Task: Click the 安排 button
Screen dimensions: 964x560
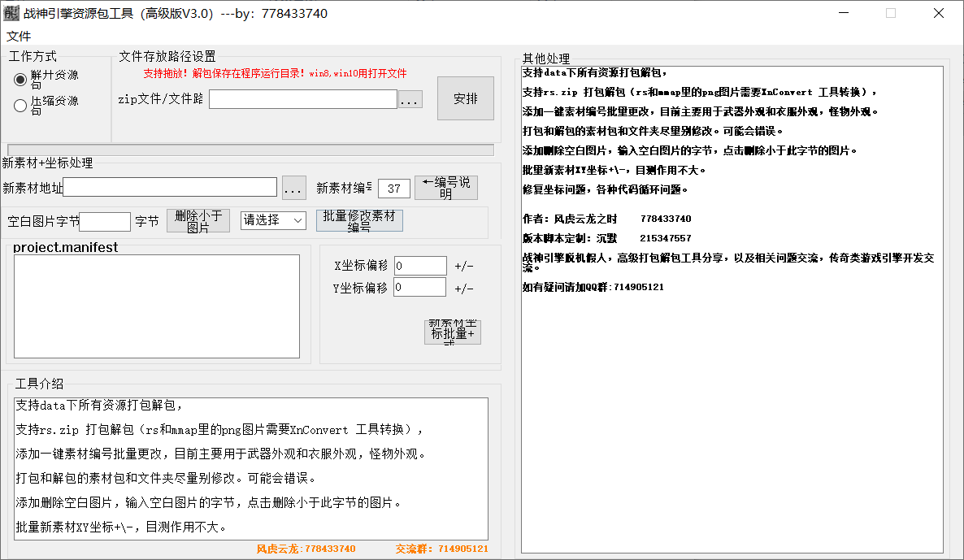Action: coord(466,98)
